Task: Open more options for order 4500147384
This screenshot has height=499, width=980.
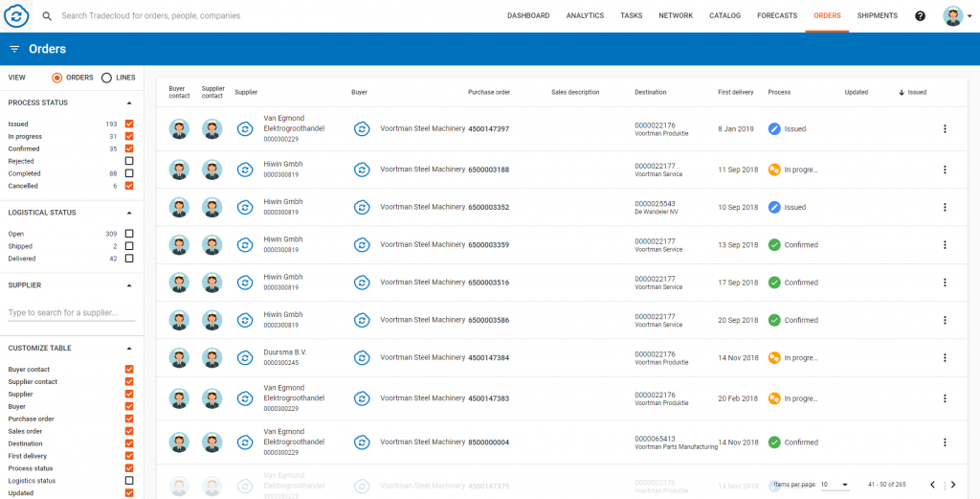Action: 945,357
